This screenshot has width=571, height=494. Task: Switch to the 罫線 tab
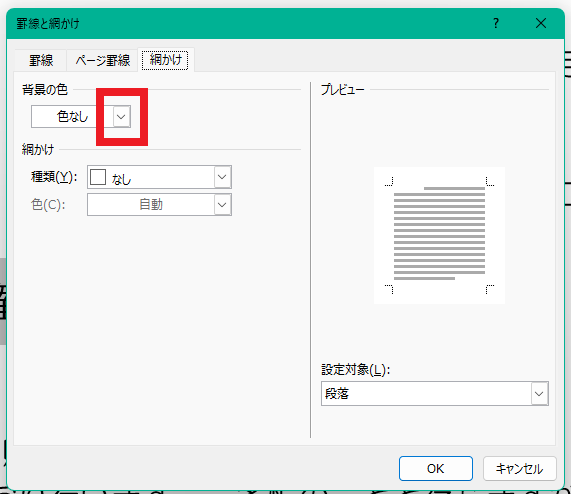(x=41, y=60)
